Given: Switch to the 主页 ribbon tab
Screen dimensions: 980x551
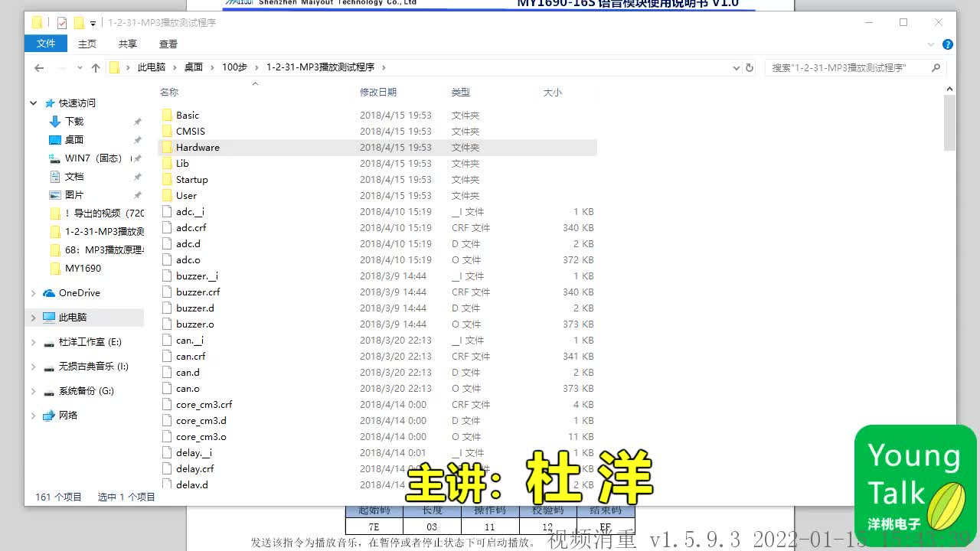Looking at the screenshot, I should coord(87,44).
